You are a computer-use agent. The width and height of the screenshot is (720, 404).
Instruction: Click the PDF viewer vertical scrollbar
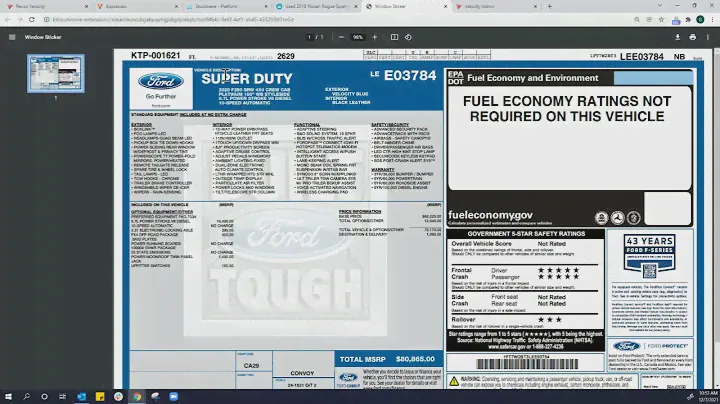715,200
